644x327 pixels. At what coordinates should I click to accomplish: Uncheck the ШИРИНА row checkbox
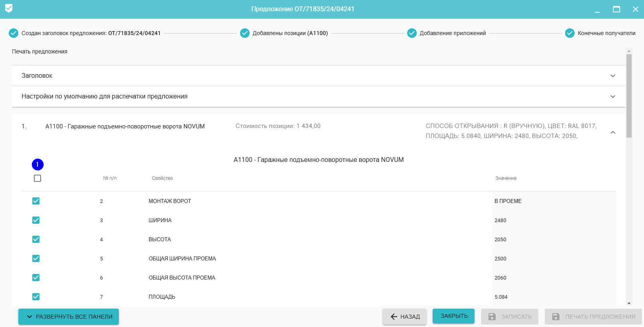pyautogui.click(x=36, y=220)
